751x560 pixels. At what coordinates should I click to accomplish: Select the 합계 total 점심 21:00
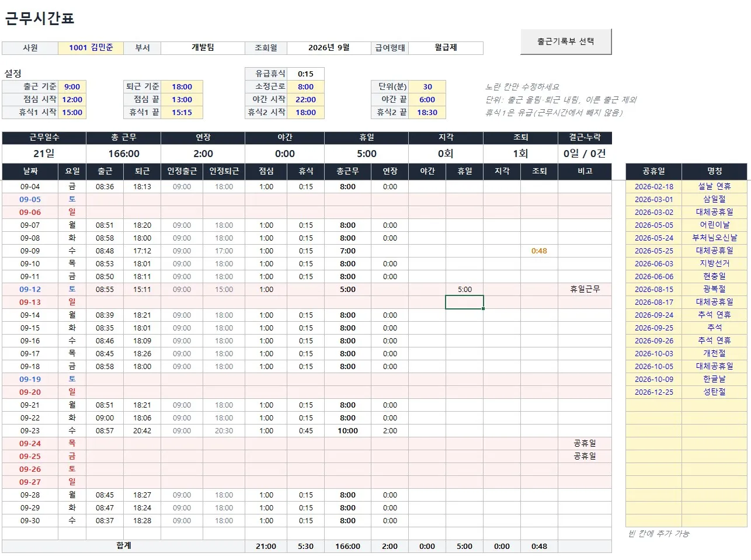click(x=266, y=547)
